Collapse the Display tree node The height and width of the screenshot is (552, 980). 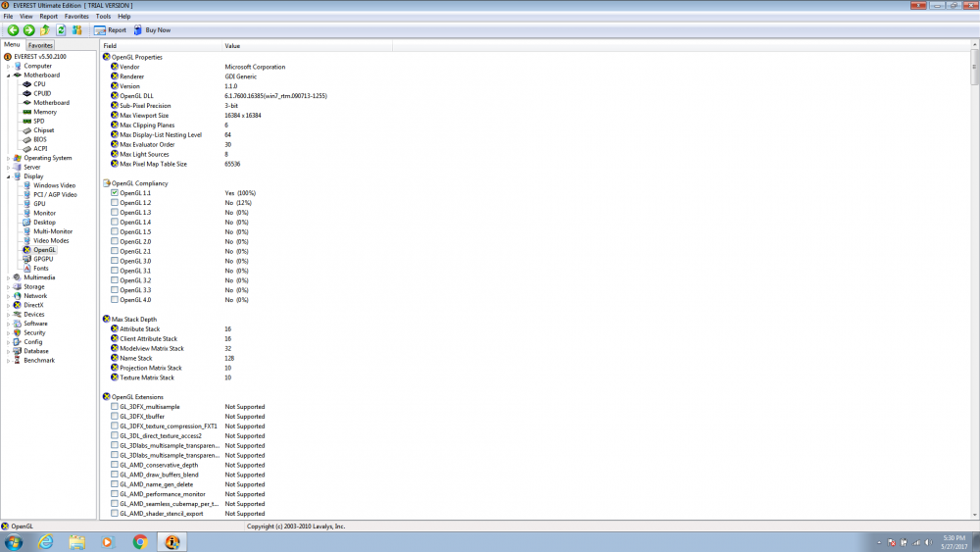8,176
